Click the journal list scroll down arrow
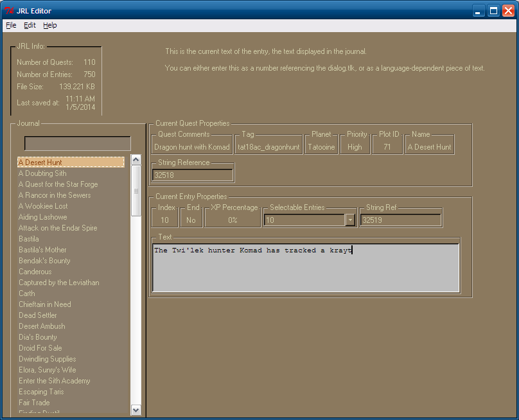Image resolution: width=519 pixels, height=420 pixels. [x=136, y=410]
